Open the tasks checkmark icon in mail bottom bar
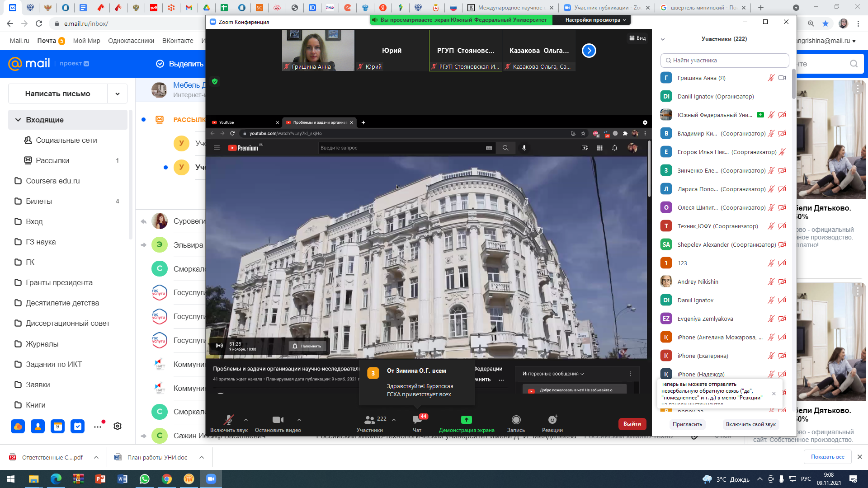The image size is (868, 488). [x=77, y=427]
